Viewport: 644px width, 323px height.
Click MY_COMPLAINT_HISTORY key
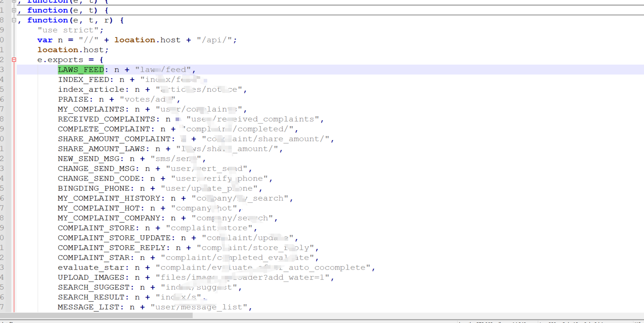point(109,198)
